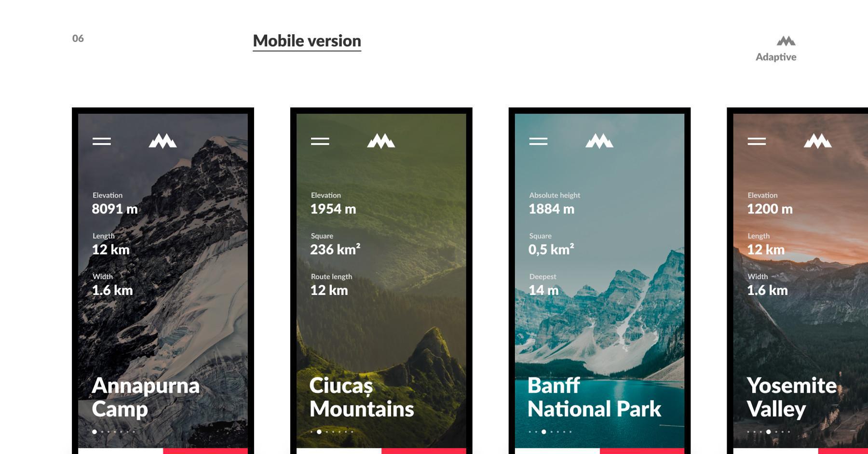Tap mountain logo on Banff National Park screen
The image size is (868, 454).
click(599, 141)
